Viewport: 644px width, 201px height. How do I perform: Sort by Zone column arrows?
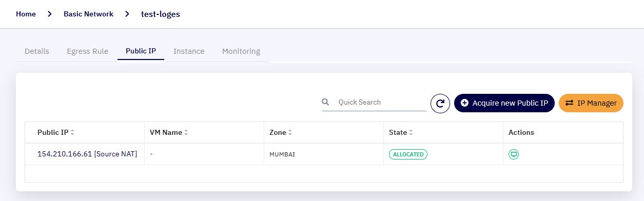click(x=290, y=132)
